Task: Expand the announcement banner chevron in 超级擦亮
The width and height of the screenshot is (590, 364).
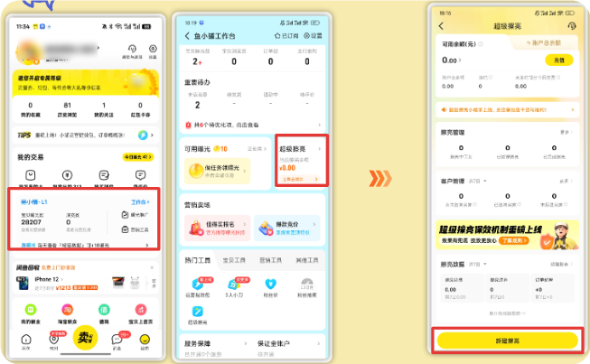Action: 573,110
